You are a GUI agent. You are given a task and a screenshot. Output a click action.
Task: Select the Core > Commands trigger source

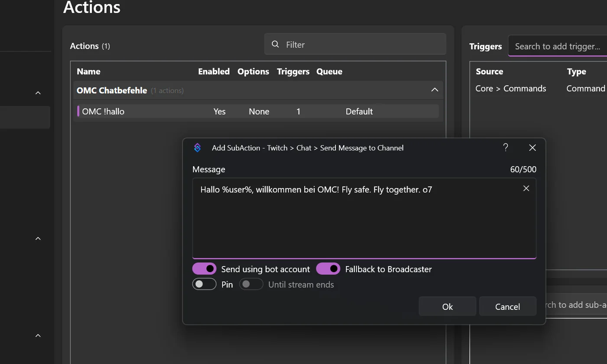(511, 88)
